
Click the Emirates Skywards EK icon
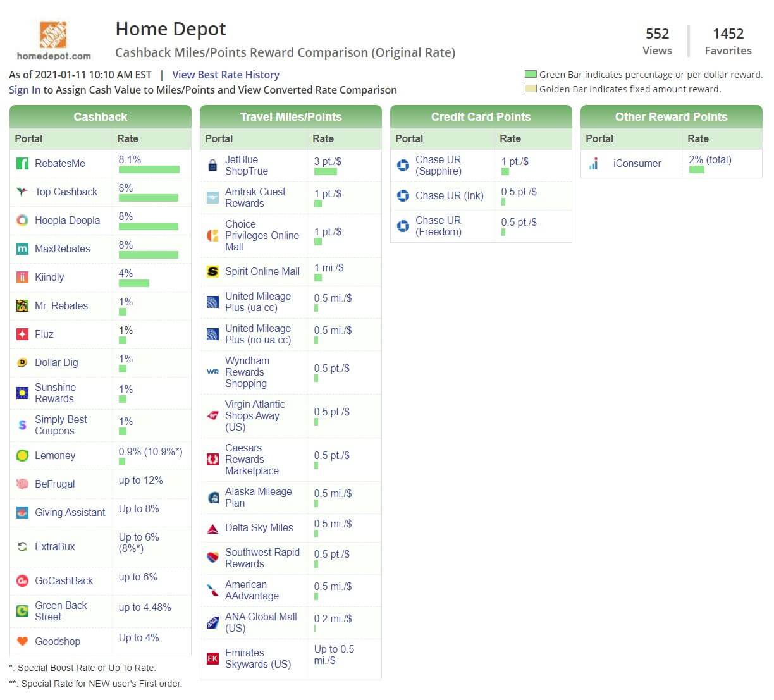coord(212,658)
